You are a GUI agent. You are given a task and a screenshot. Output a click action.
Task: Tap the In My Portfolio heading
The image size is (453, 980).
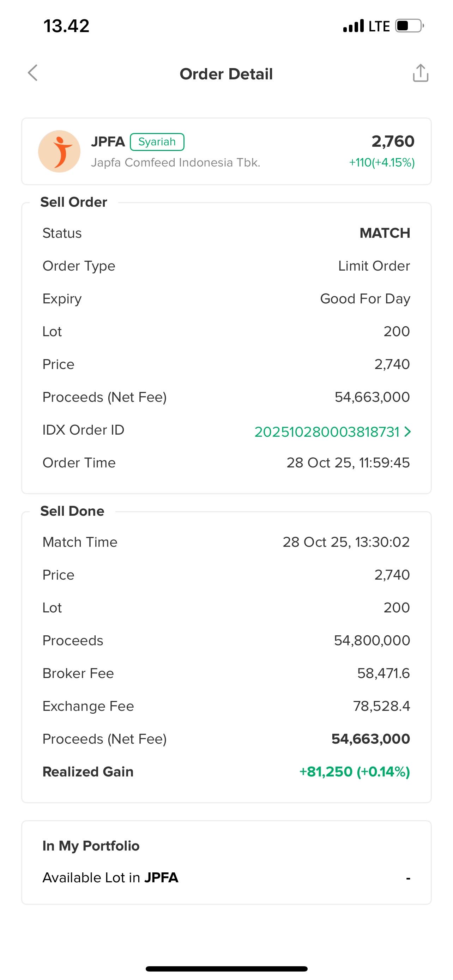(91, 845)
